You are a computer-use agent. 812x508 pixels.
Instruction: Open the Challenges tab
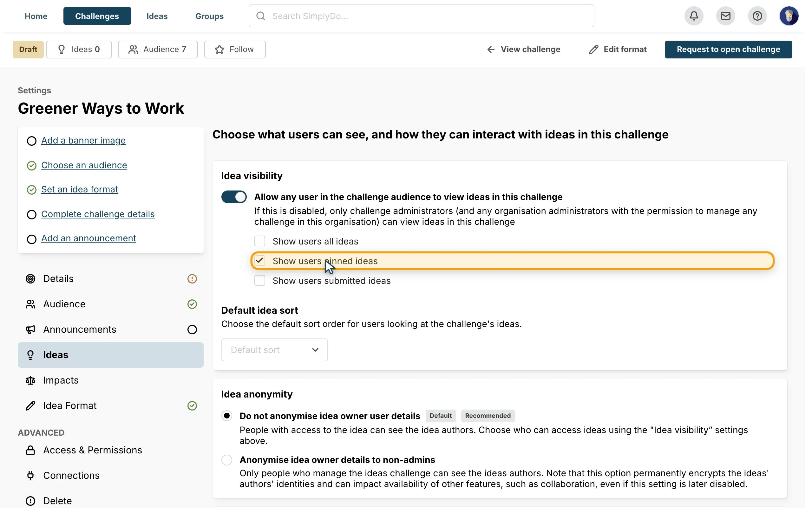pos(97,16)
